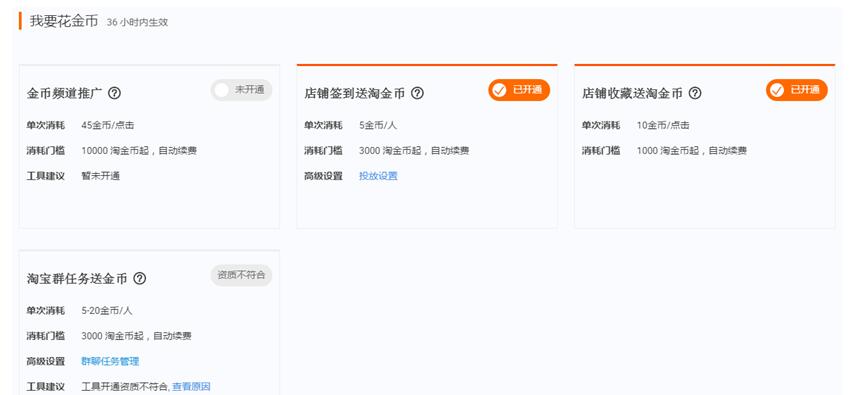Image resolution: width=866 pixels, height=395 pixels.
Task: Select the 店铺签到送淘金币 card title
Action: [x=355, y=93]
